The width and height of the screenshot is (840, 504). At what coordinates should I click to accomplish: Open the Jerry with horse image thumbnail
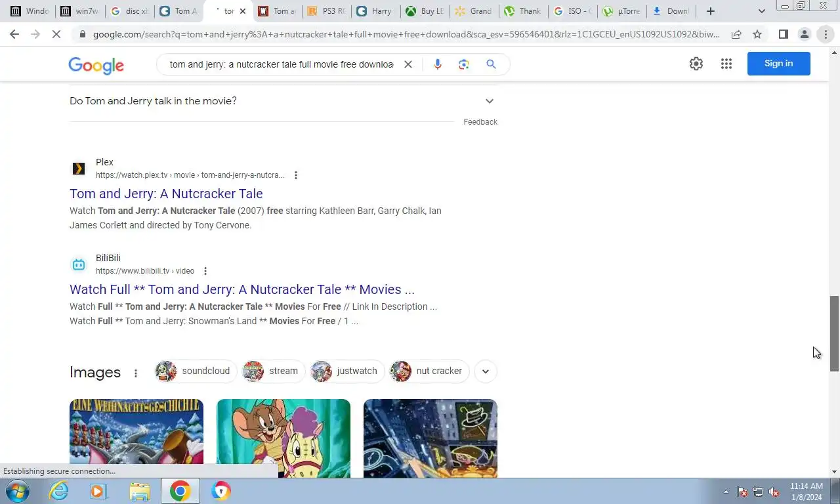click(x=283, y=438)
